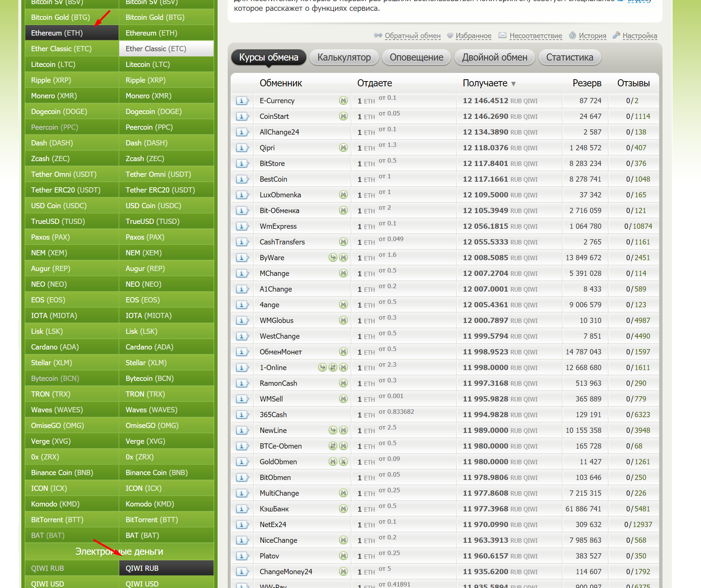Open info icon for CoinStart row
This screenshot has width=701, height=588.
242,117
